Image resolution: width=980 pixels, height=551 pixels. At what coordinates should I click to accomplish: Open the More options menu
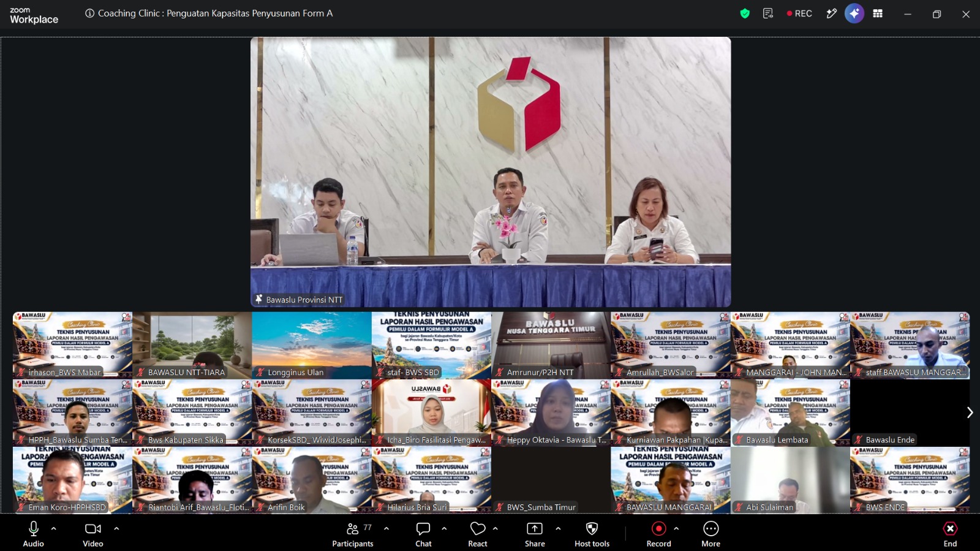711,533
